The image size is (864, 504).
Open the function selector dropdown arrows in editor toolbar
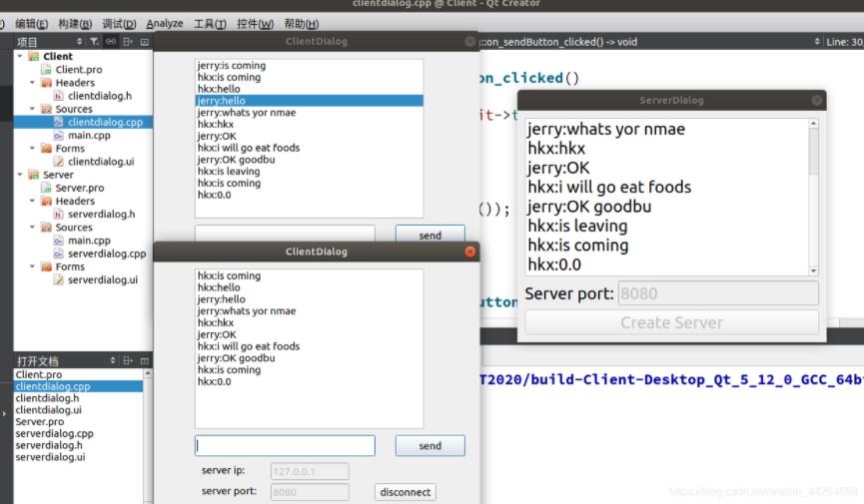[817, 41]
